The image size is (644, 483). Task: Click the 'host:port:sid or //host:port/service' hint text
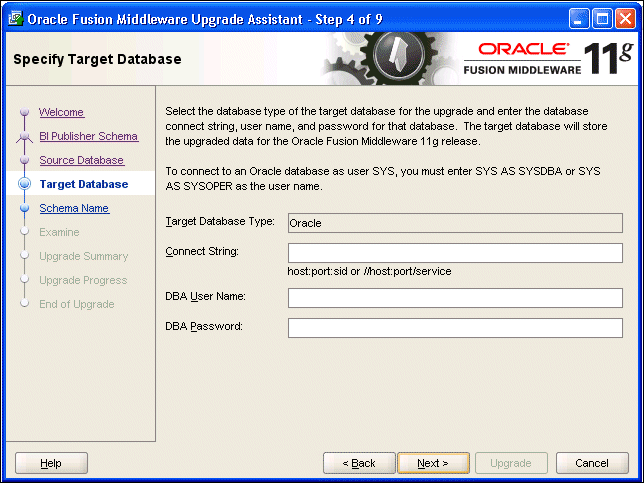click(369, 271)
